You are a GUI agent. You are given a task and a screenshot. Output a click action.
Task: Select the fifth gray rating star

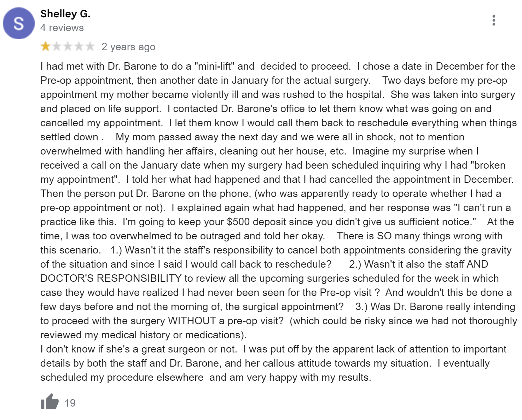pos(89,46)
